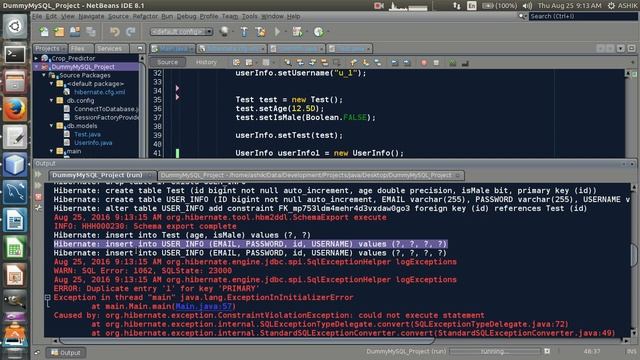Open the Tools menu

pyautogui.click(x=249, y=16)
